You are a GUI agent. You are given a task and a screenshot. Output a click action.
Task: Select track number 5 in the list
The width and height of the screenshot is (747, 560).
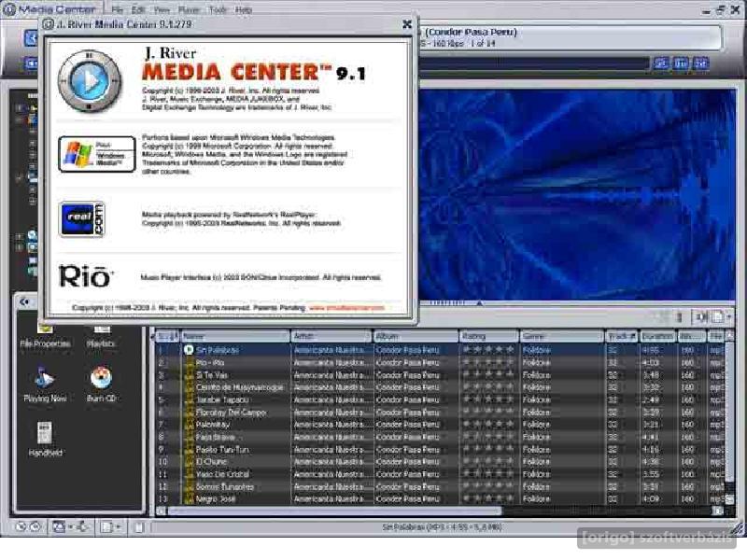pyautogui.click(x=440, y=400)
